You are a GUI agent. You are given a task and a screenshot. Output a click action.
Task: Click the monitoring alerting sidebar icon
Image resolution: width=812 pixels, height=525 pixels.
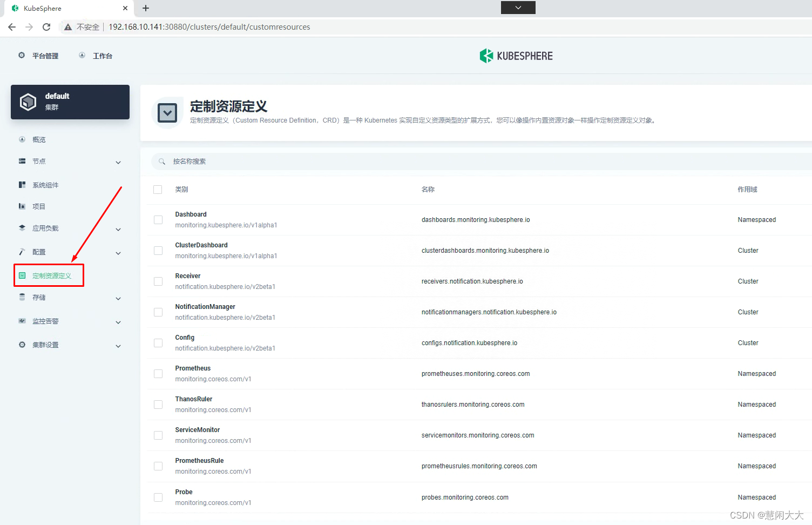(x=22, y=321)
